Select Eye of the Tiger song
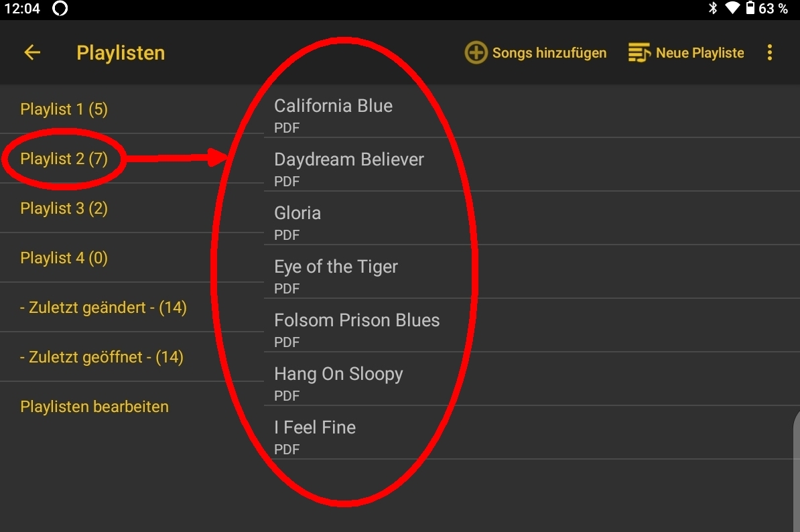Screen dimensions: 800x532 click(336, 267)
